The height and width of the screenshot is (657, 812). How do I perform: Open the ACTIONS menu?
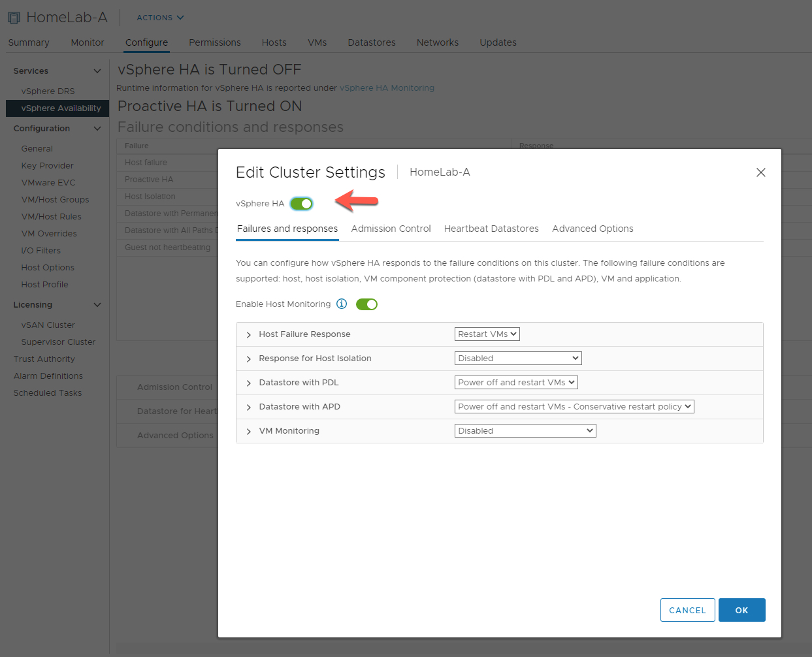159,18
